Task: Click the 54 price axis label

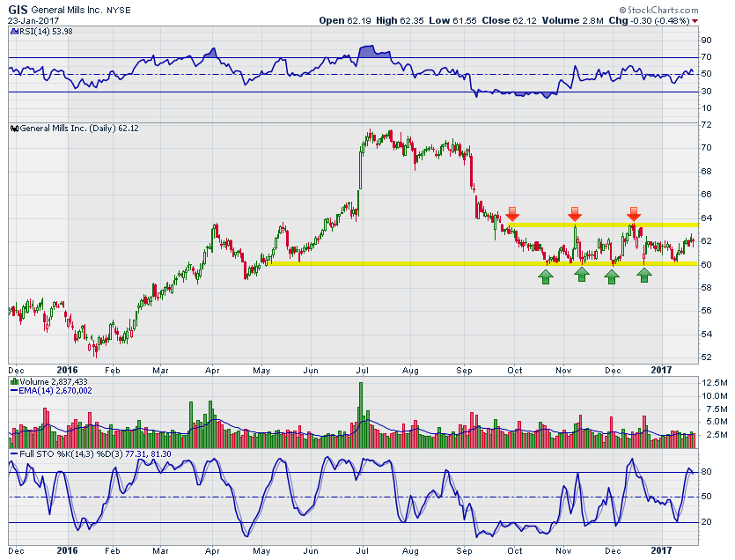Action: click(706, 334)
